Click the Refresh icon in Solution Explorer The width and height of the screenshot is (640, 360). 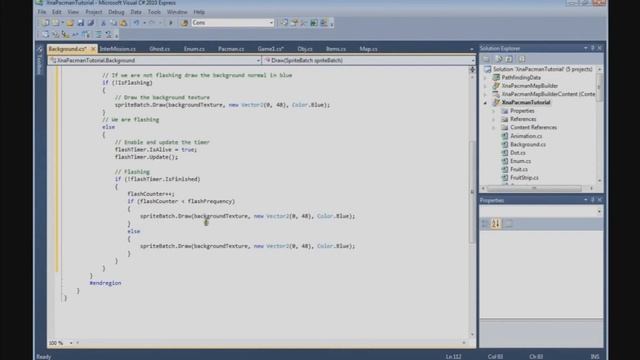tap(509, 59)
